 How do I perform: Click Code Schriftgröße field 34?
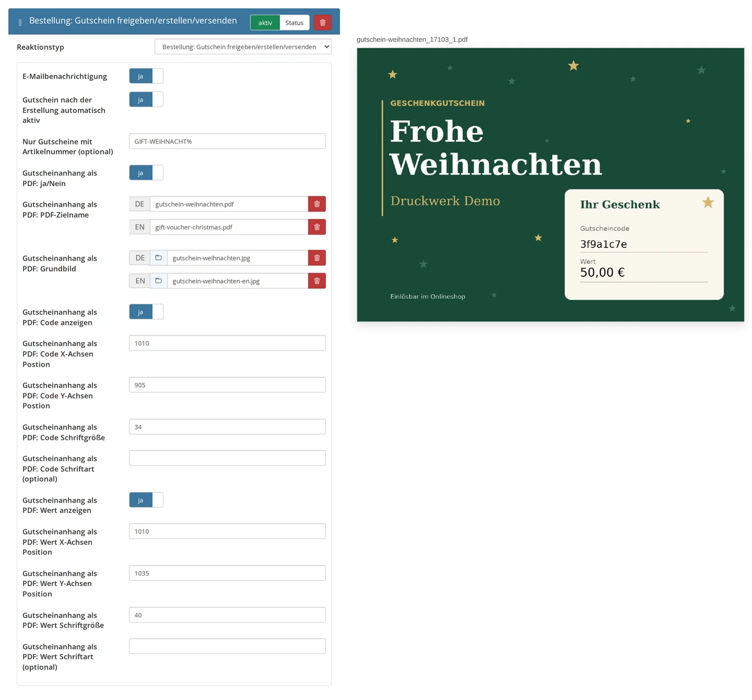[227, 427]
